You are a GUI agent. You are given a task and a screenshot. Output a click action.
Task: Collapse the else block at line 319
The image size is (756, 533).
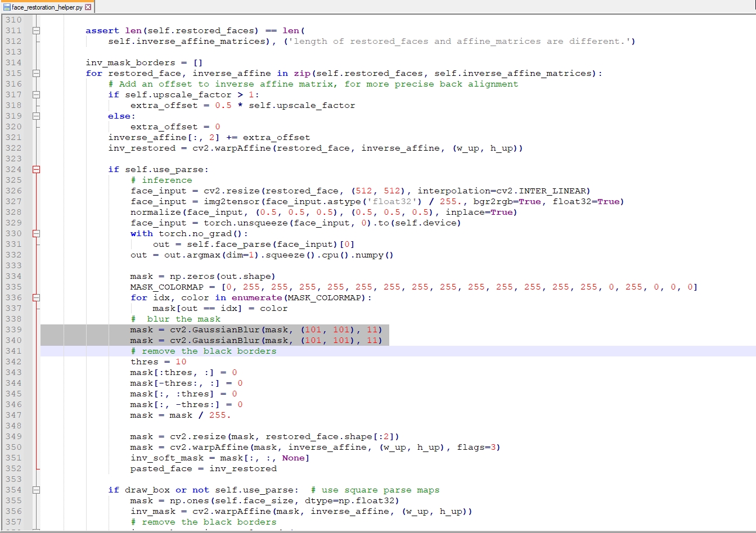(36, 116)
